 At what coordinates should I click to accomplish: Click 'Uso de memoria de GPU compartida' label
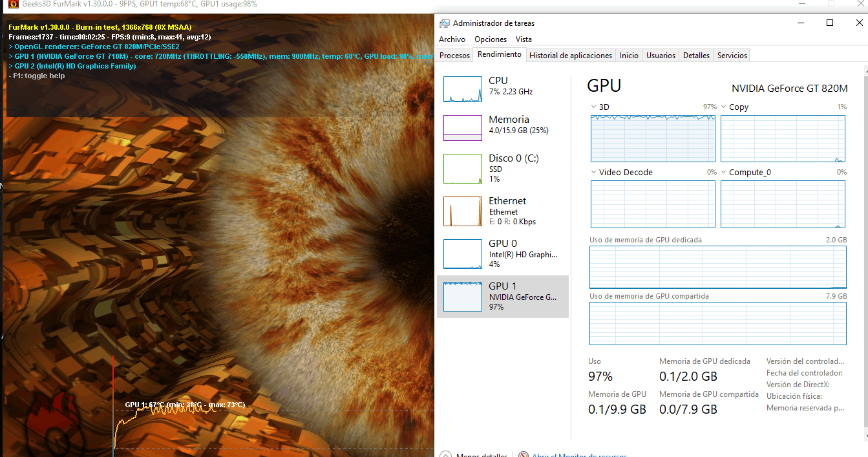tap(650, 296)
